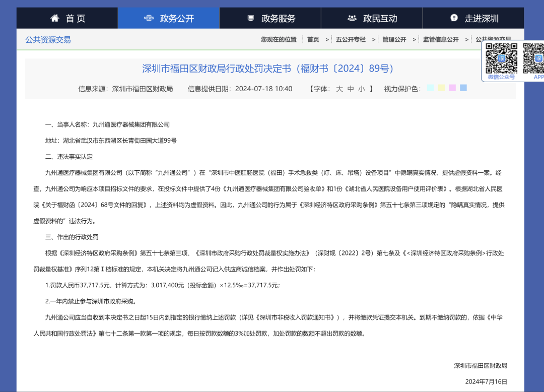Click the people icon beside 政民互动

pos(352,18)
